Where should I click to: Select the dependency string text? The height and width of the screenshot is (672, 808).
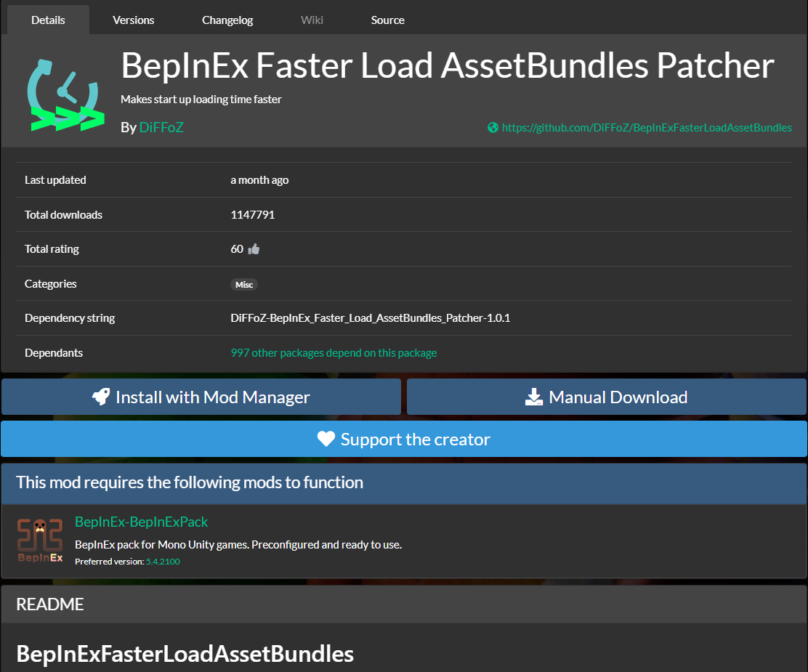370,318
